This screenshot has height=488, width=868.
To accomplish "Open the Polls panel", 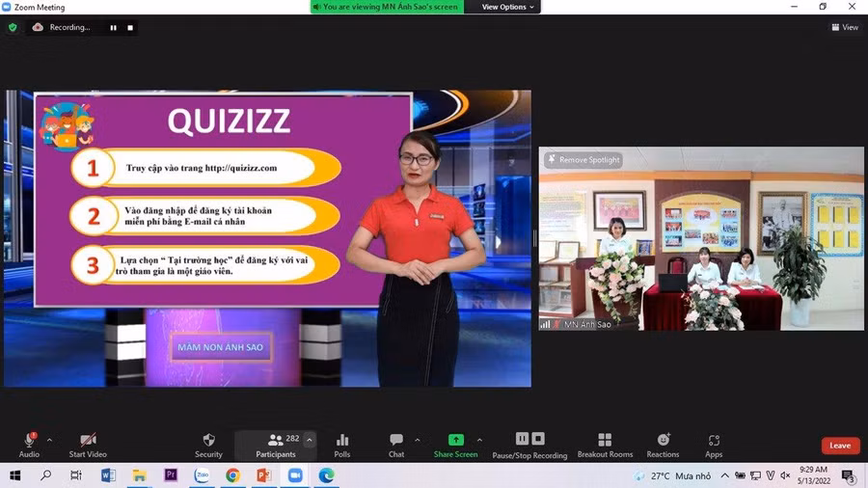I will tap(341, 445).
